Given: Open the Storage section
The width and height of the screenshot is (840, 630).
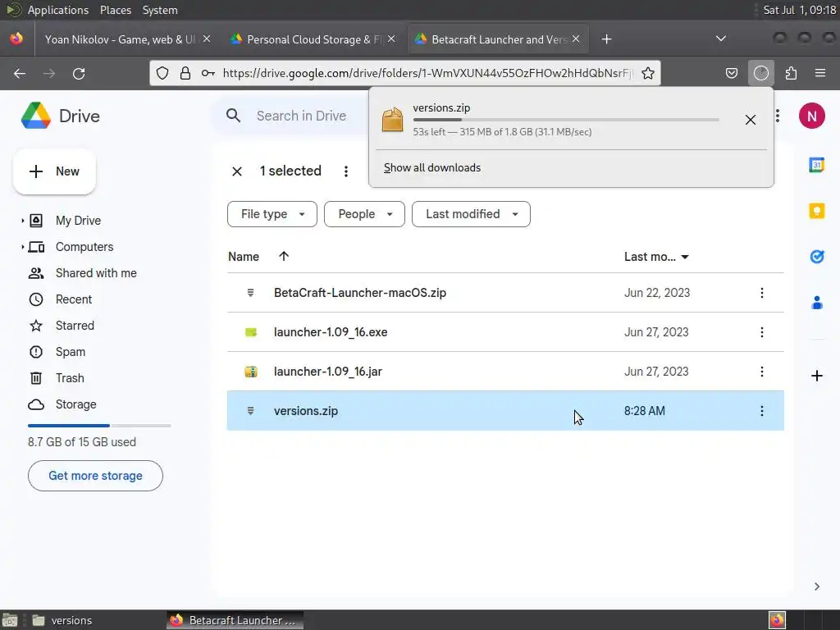Looking at the screenshot, I should [x=75, y=404].
